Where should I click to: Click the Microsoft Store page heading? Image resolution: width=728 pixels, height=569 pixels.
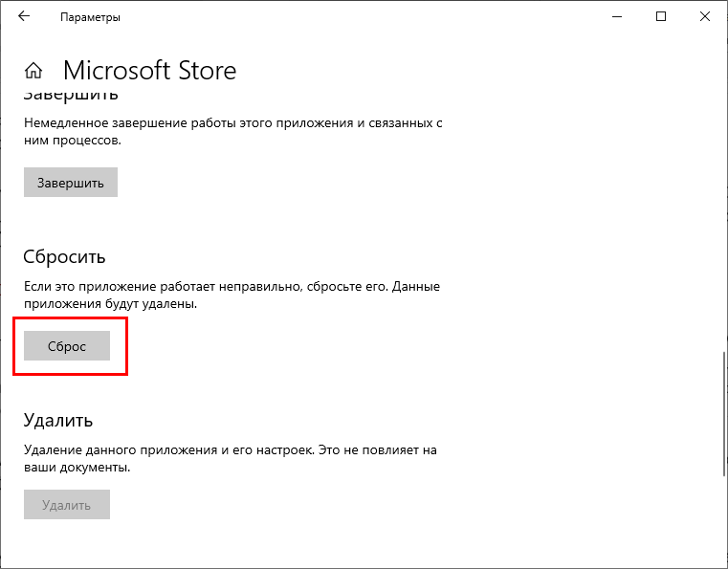(x=149, y=71)
